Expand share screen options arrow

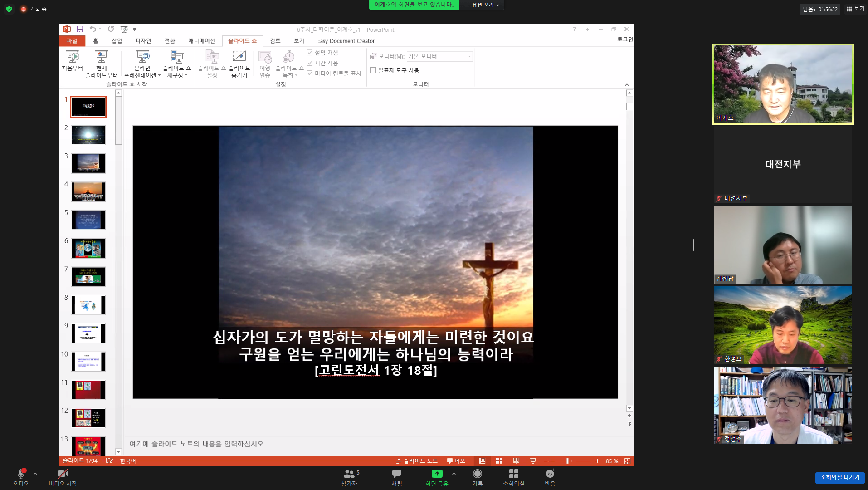(454, 474)
